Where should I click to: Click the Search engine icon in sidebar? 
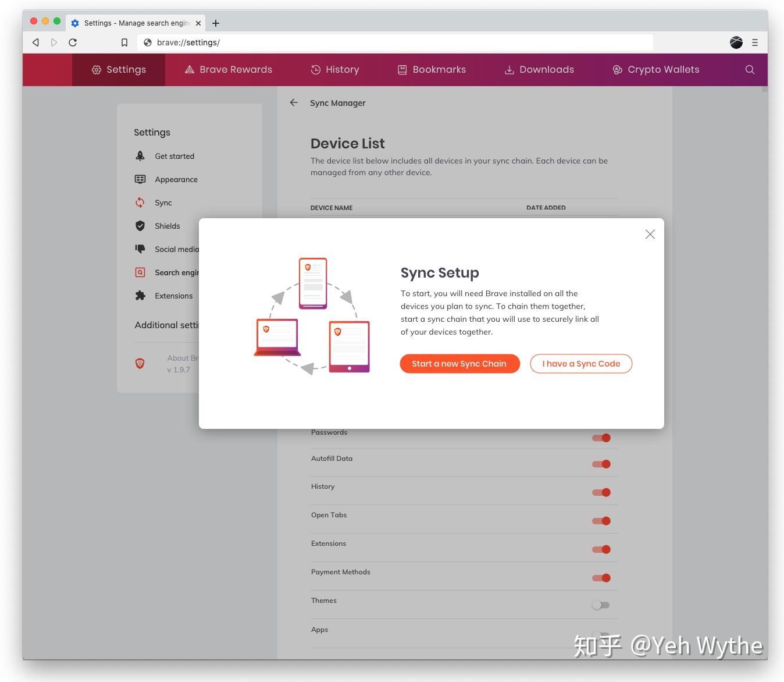pyautogui.click(x=140, y=272)
